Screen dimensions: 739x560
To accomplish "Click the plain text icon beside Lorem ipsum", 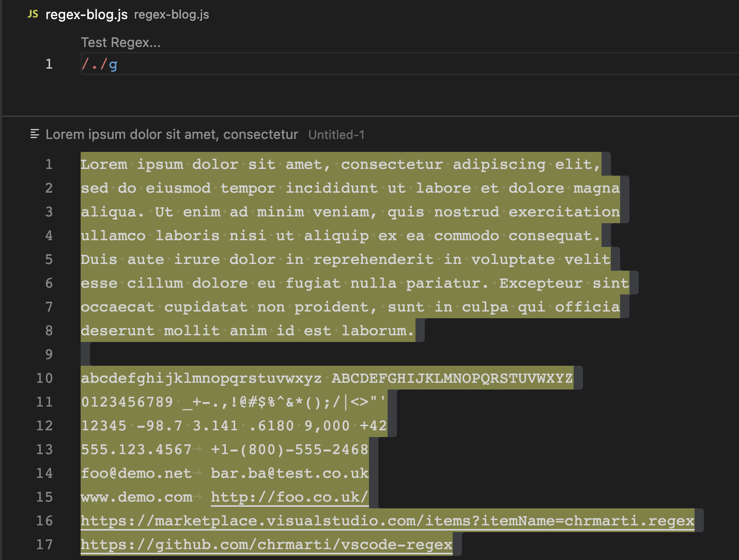I will pyautogui.click(x=34, y=134).
